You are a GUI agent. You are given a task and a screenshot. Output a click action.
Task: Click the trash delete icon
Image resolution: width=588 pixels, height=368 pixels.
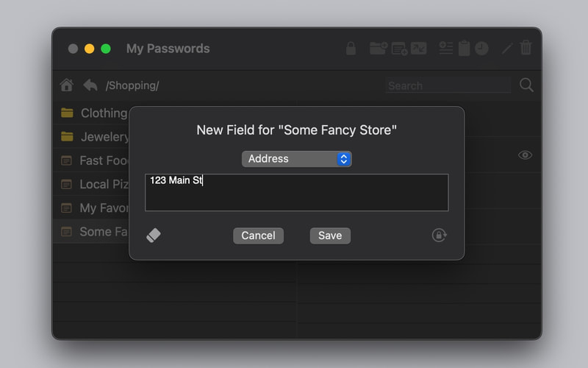tap(526, 48)
